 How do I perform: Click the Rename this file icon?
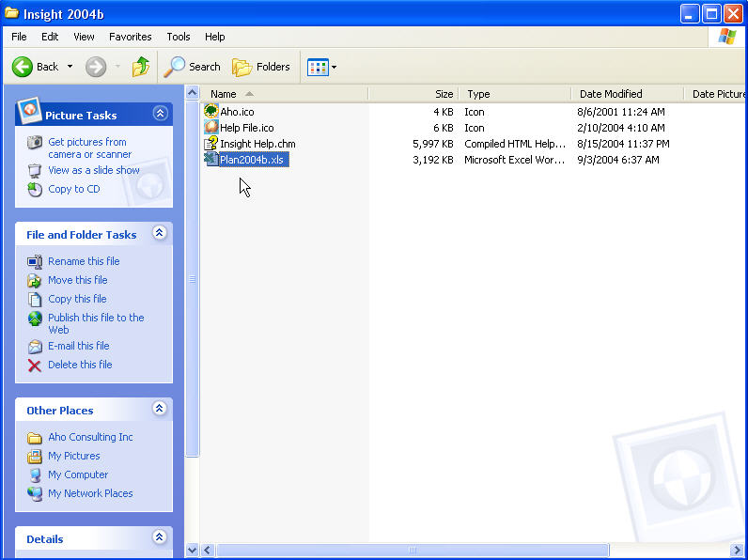[35, 261]
